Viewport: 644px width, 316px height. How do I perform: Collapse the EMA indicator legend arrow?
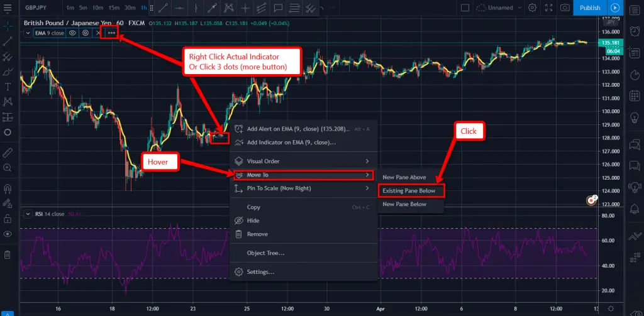pyautogui.click(x=28, y=33)
